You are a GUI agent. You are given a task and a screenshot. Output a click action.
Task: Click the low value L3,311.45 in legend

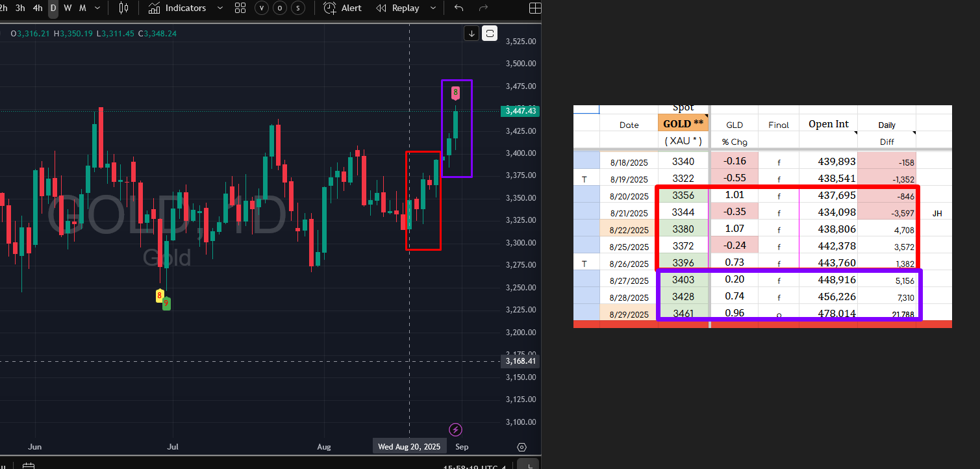point(116,33)
